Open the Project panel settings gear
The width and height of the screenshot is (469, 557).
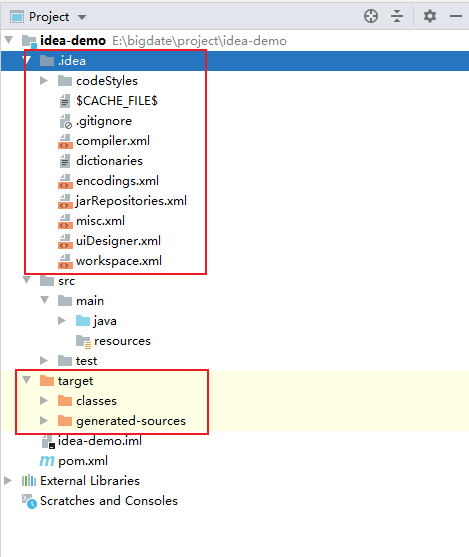click(x=430, y=16)
